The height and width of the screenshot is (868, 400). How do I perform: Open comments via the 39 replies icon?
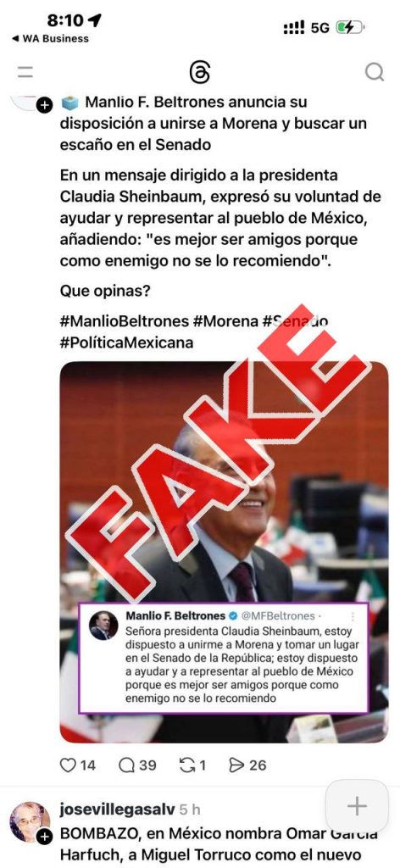(x=126, y=765)
